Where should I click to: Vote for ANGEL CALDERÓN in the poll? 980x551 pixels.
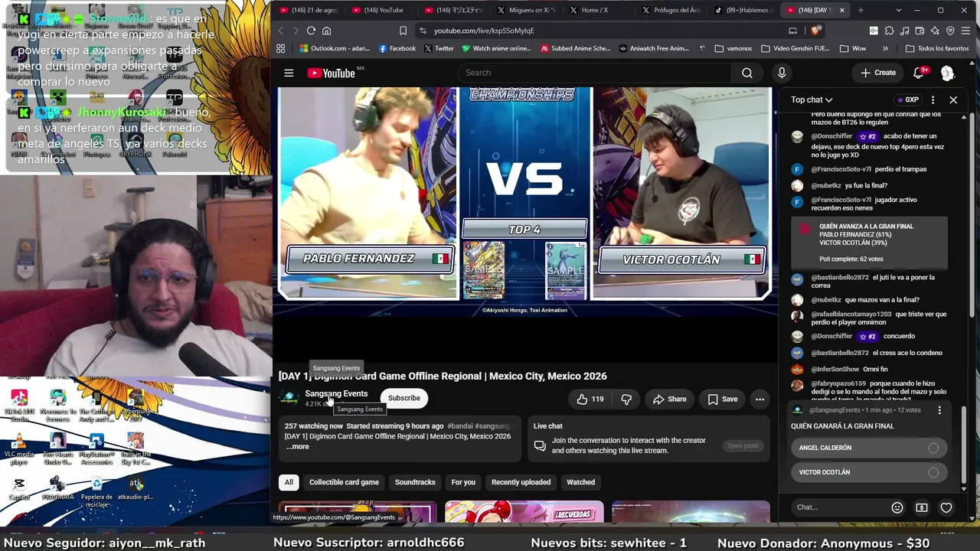click(868, 448)
